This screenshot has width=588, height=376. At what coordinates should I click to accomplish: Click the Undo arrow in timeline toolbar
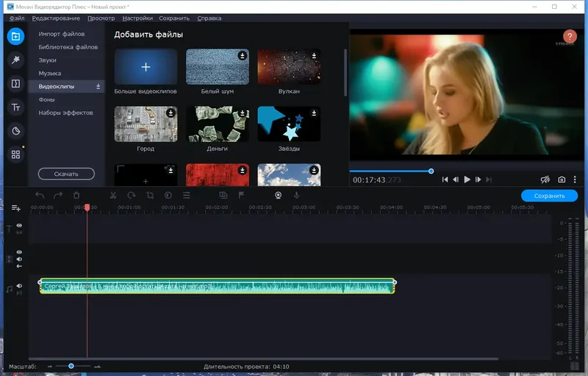pos(40,195)
